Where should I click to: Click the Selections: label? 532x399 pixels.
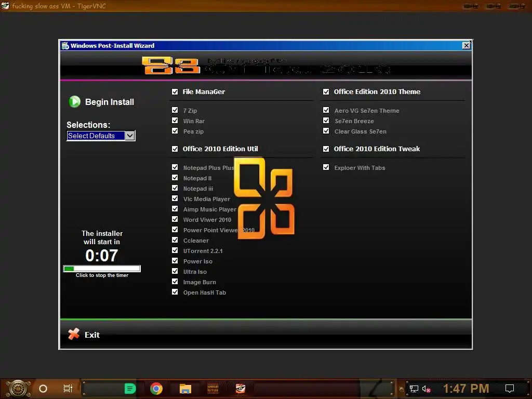point(88,125)
